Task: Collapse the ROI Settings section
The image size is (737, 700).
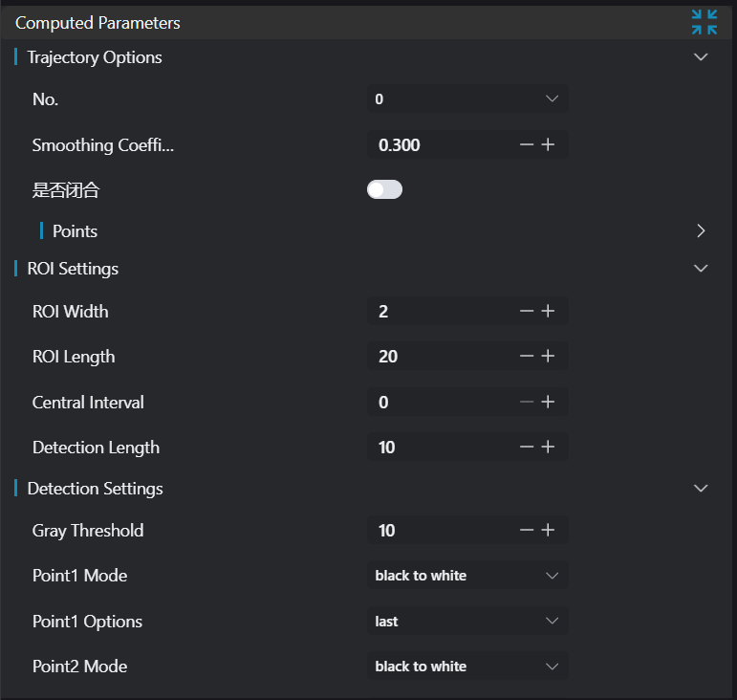Action: pyautogui.click(x=701, y=269)
